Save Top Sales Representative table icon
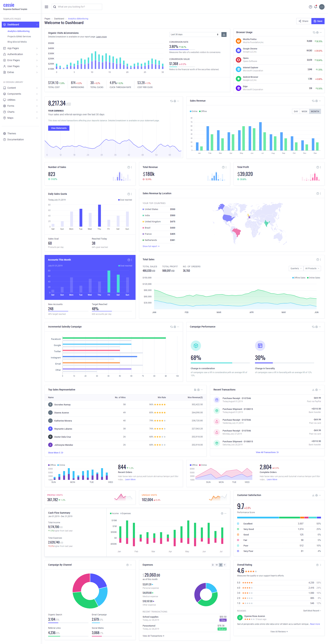Image resolution: width=328 pixels, height=644 pixels. (x=195, y=390)
